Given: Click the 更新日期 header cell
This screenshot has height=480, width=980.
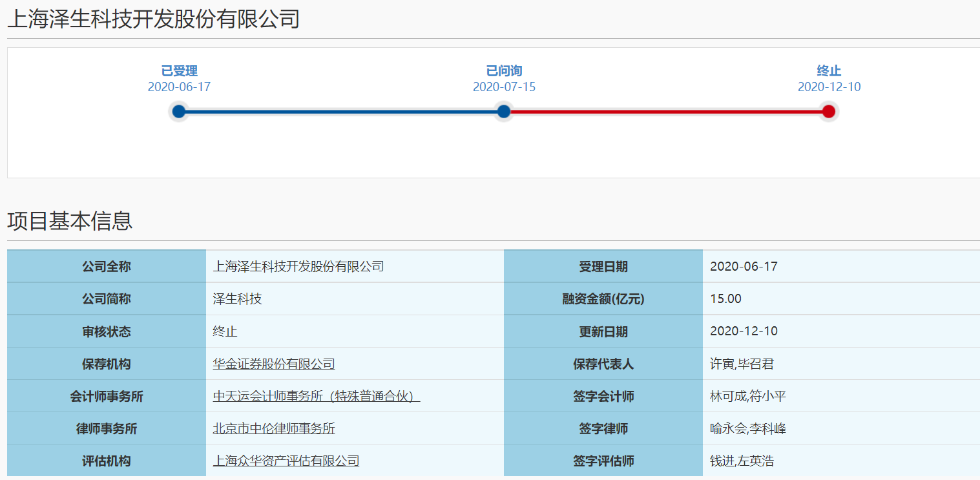Looking at the screenshot, I should [x=603, y=331].
